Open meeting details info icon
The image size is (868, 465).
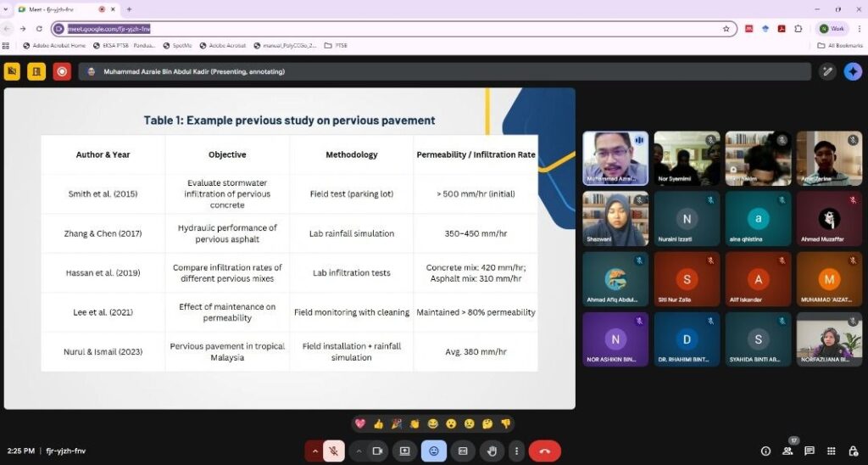pyautogui.click(x=765, y=451)
